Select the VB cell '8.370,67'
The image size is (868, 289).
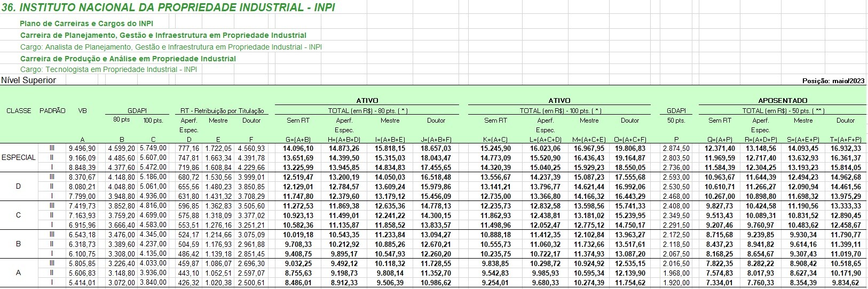82,178
